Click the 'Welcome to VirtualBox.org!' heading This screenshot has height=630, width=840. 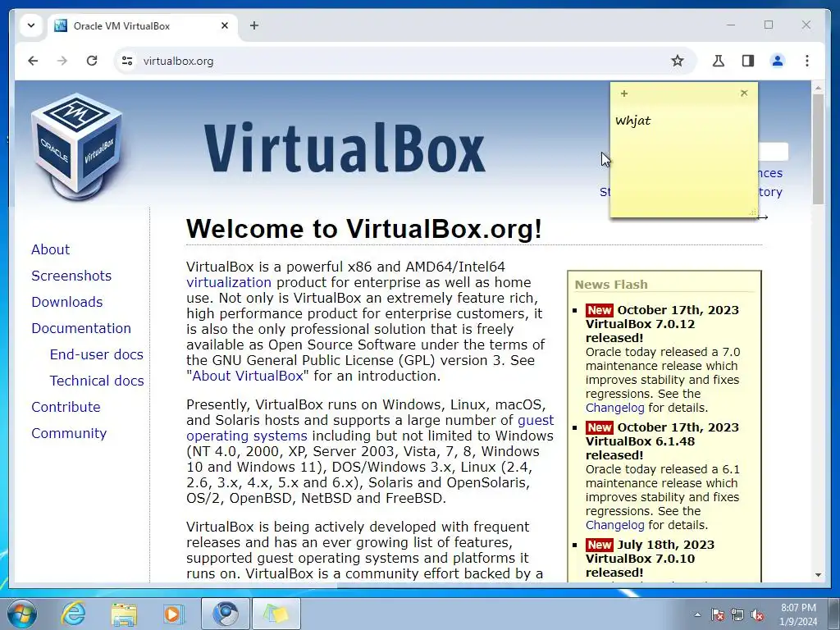pos(363,230)
